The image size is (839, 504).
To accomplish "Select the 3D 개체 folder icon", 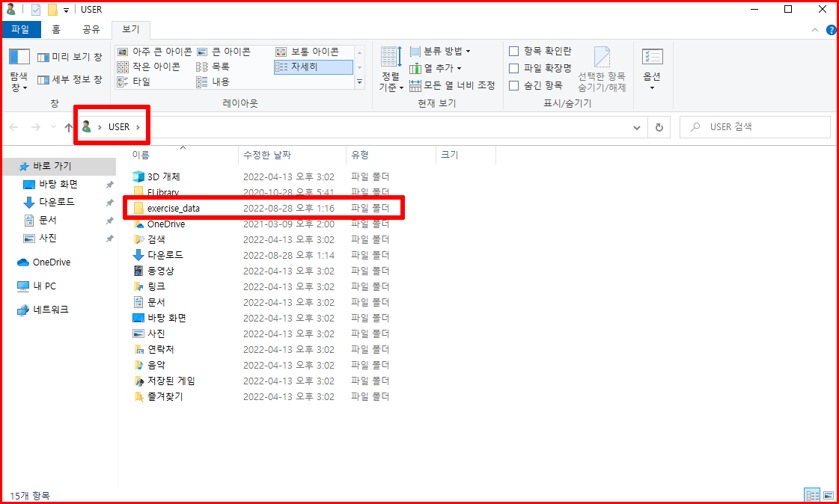I will pos(138,177).
